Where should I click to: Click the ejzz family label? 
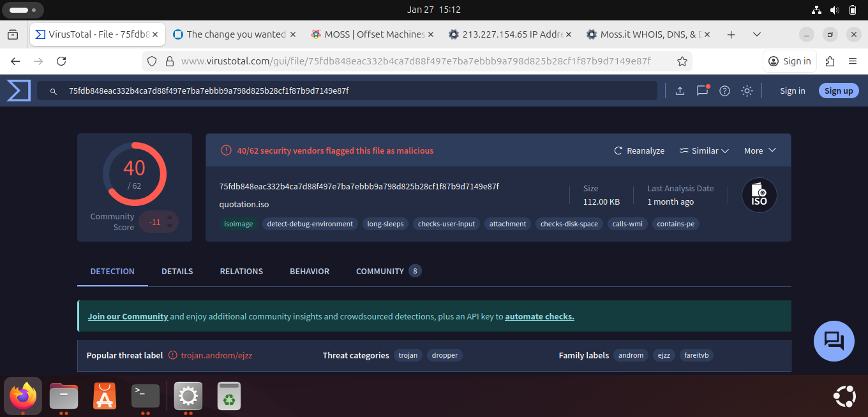tap(664, 355)
